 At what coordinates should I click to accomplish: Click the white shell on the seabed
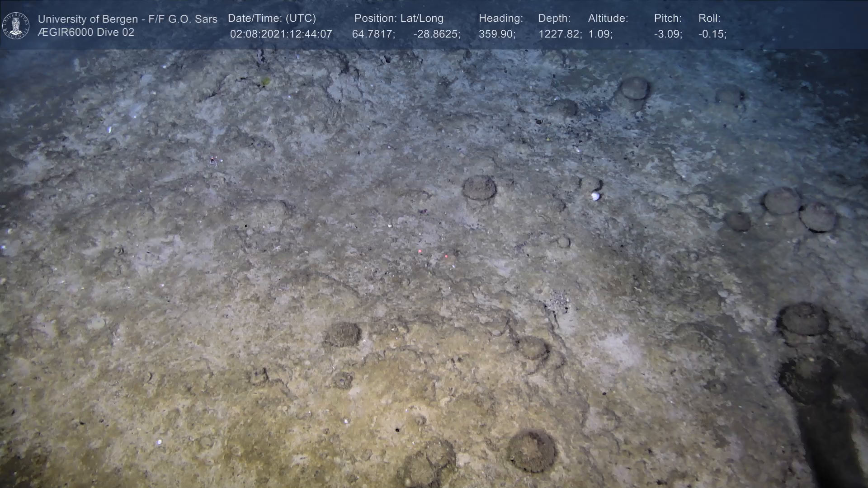595,196
